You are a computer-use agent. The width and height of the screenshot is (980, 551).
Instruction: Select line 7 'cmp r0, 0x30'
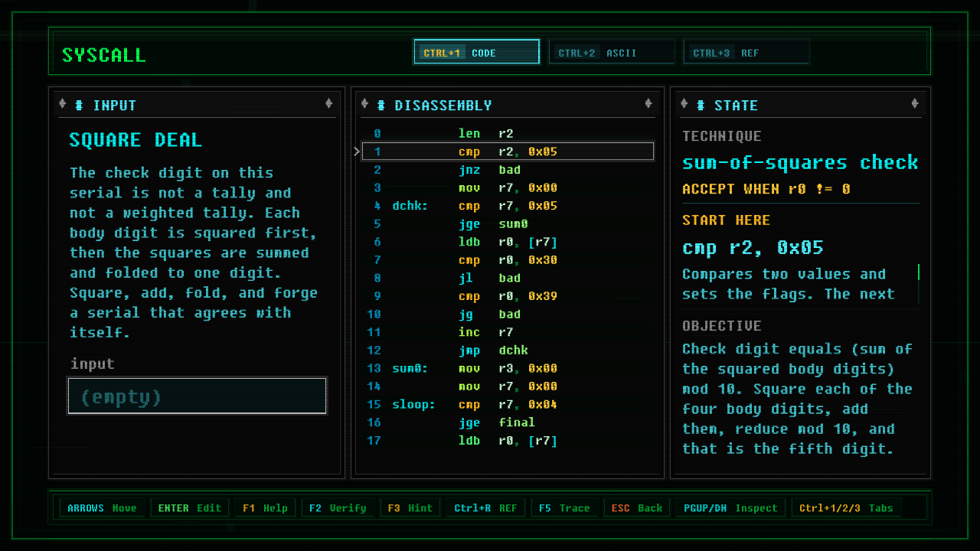tap(508, 260)
